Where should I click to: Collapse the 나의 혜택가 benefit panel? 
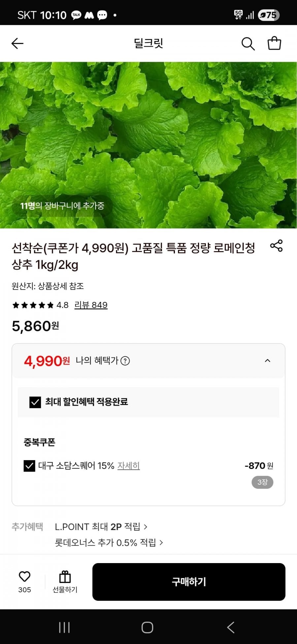click(268, 361)
